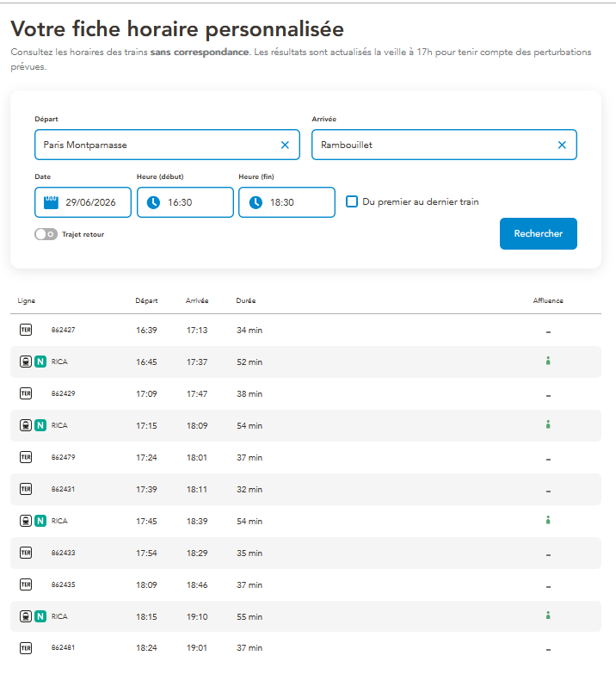Select train number 862431
The height and width of the screenshot is (674, 616).
(x=63, y=489)
